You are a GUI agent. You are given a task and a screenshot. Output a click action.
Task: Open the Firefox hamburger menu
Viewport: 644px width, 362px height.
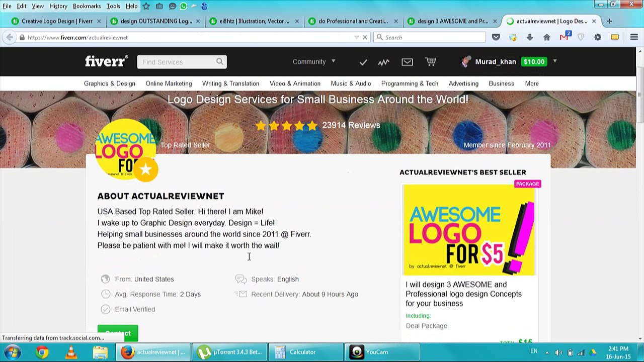point(634,37)
